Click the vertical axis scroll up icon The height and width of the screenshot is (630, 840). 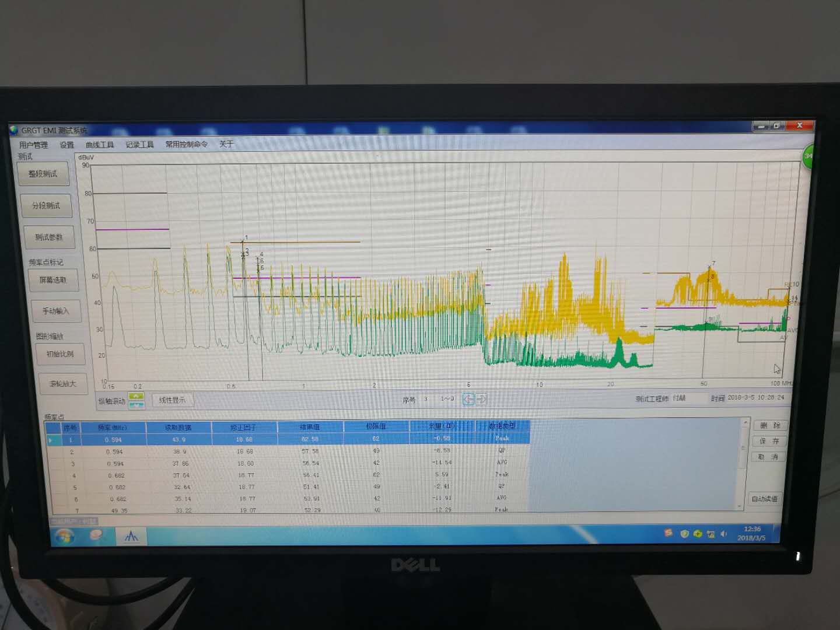(x=136, y=396)
